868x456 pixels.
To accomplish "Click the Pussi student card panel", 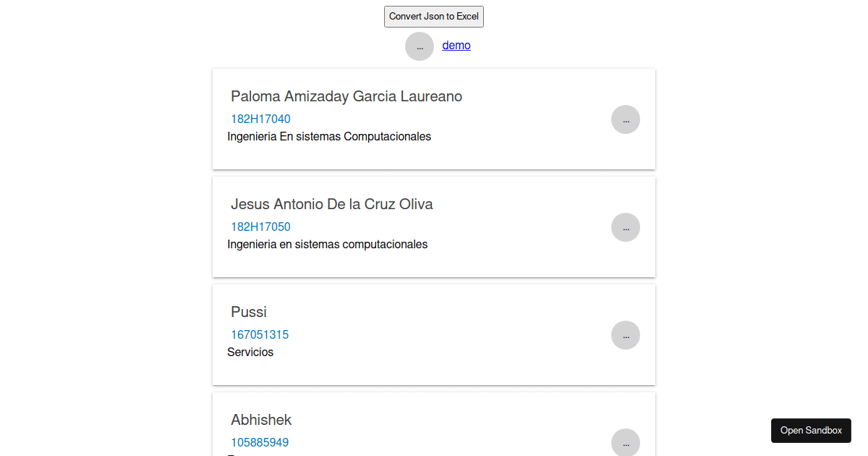I will pyautogui.click(x=434, y=369).
